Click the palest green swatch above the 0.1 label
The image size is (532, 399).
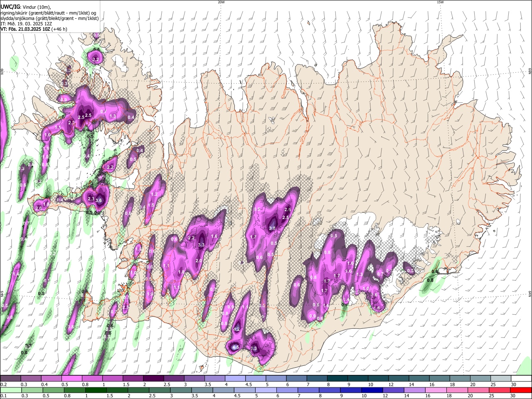[x=10, y=390]
